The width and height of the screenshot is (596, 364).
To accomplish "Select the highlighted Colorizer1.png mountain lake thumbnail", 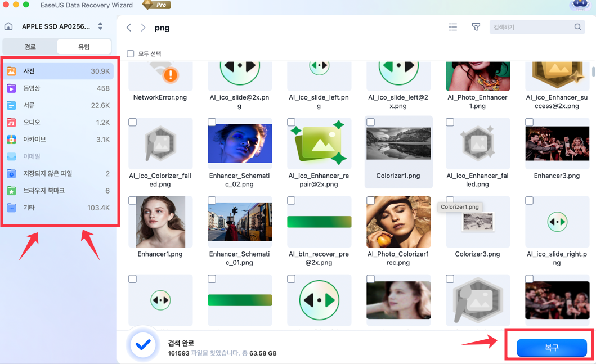I will pyautogui.click(x=398, y=143).
